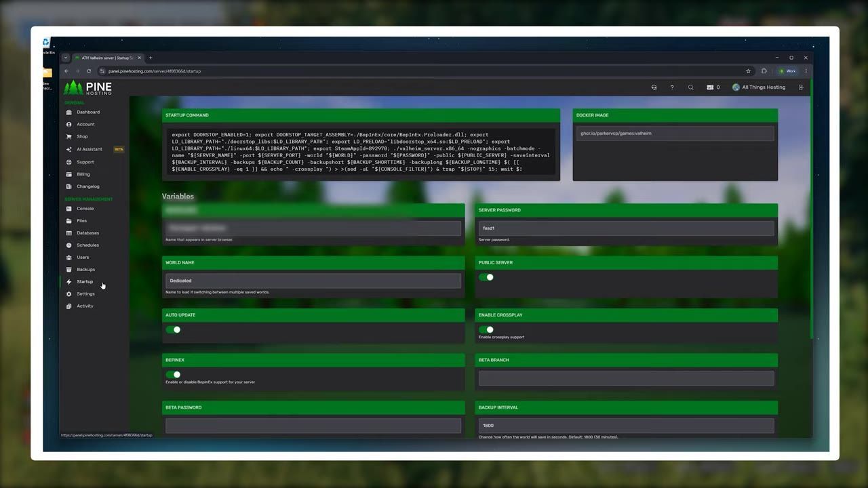Reload the page

88,70
